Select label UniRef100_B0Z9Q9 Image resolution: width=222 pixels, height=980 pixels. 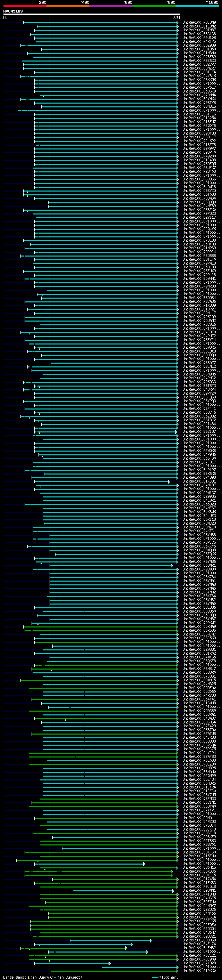[x=199, y=45]
